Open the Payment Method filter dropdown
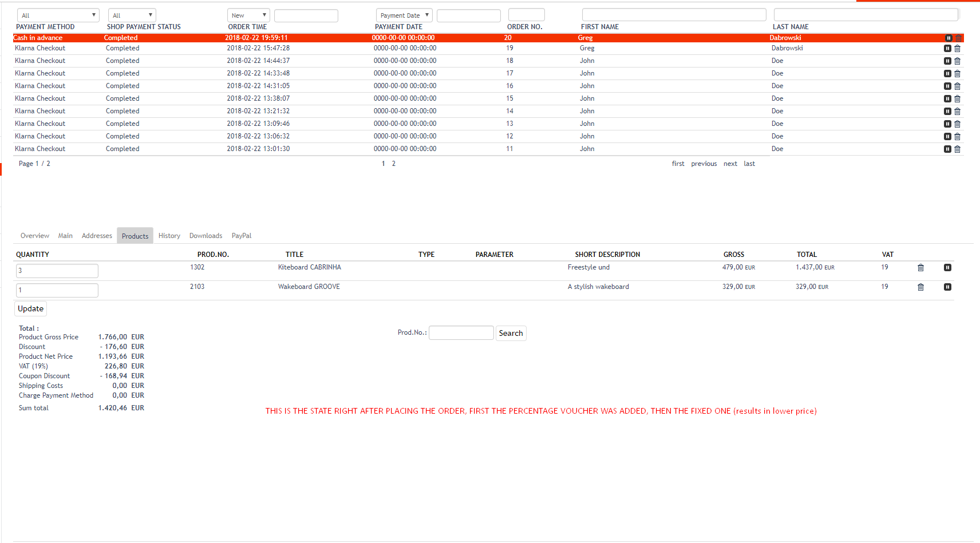The width and height of the screenshot is (980, 543). tap(58, 15)
